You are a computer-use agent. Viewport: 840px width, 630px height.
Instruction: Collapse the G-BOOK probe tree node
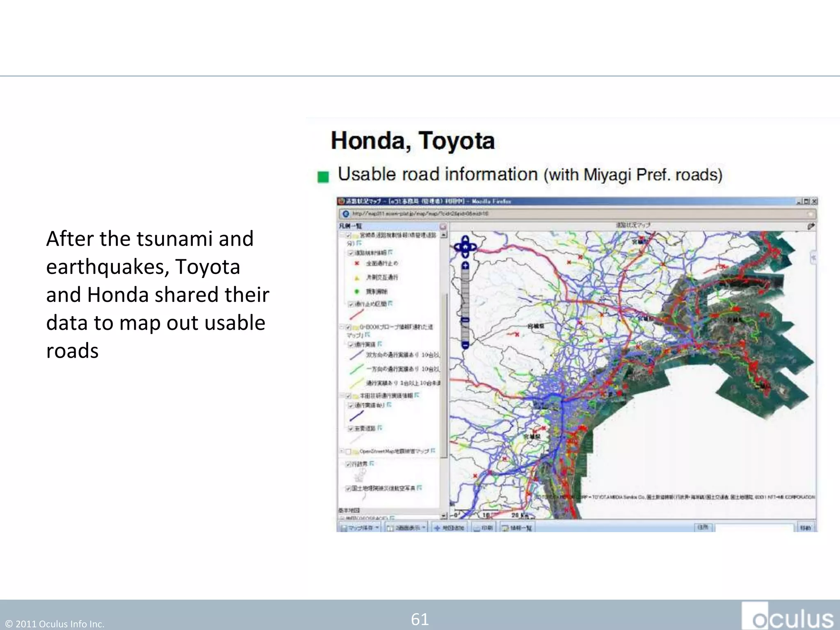342,327
